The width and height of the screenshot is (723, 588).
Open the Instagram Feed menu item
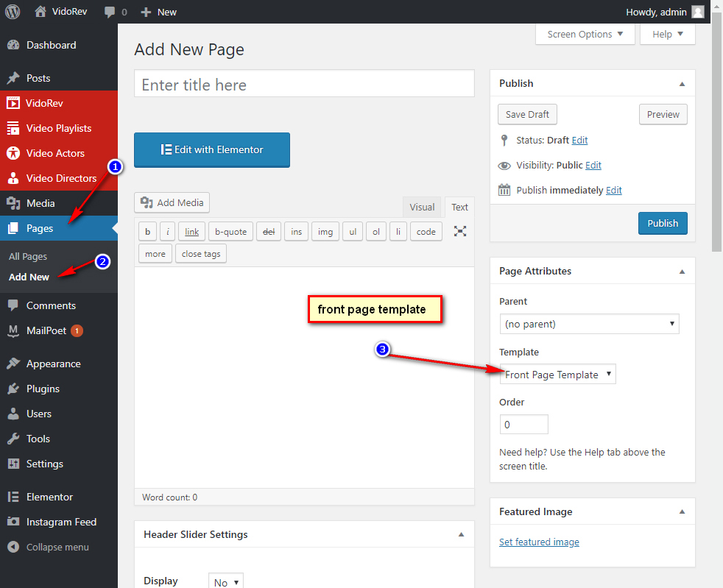61,522
